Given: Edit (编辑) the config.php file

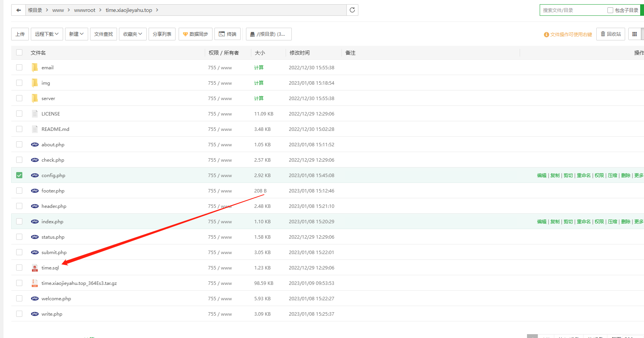Looking at the screenshot, I should (542, 175).
